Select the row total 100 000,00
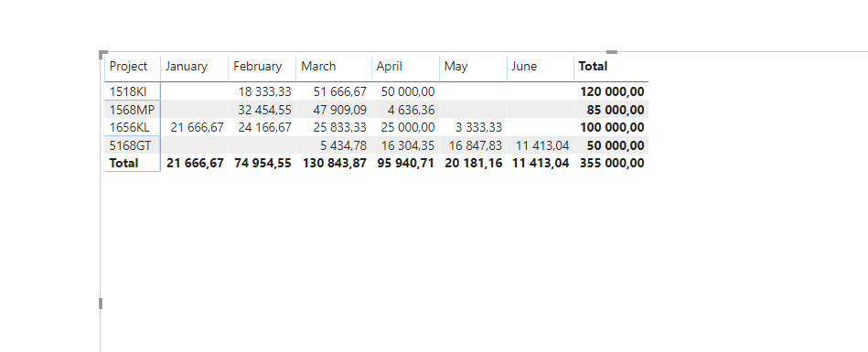 612,128
